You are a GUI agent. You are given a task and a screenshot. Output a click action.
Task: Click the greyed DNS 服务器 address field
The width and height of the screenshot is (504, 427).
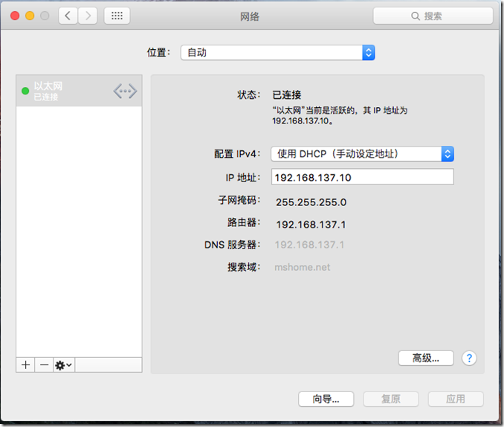click(310, 245)
